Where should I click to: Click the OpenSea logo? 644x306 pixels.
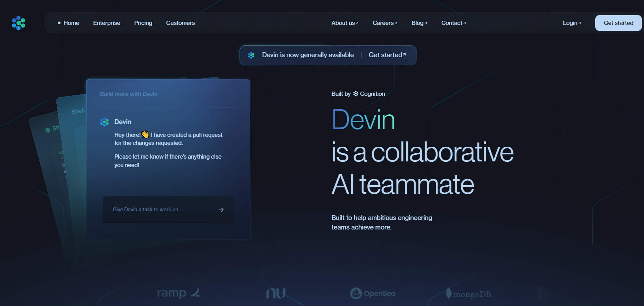(x=373, y=293)
